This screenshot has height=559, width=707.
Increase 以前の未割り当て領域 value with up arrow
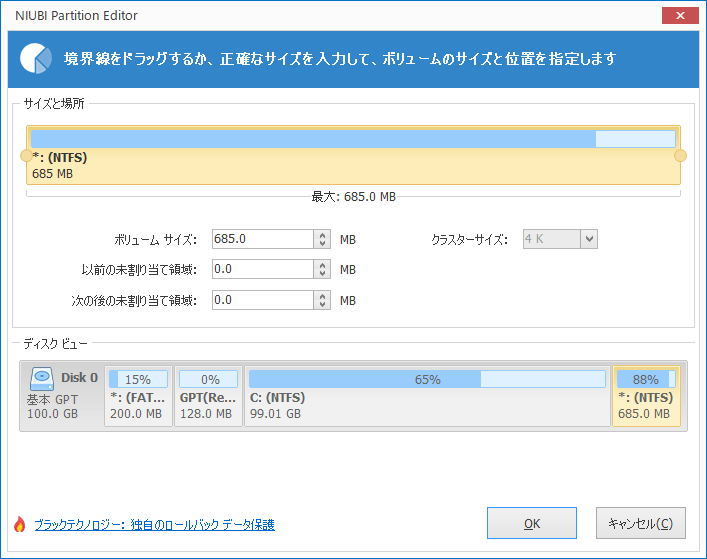(322, 265)
